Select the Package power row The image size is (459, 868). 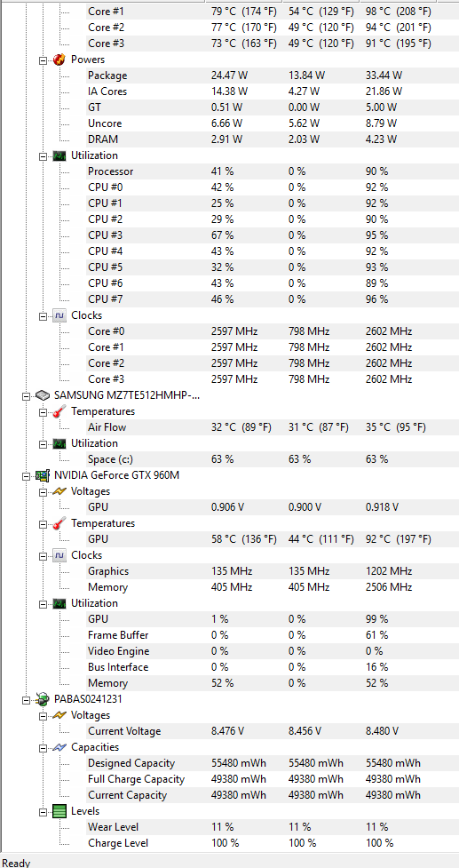(271, 76)
